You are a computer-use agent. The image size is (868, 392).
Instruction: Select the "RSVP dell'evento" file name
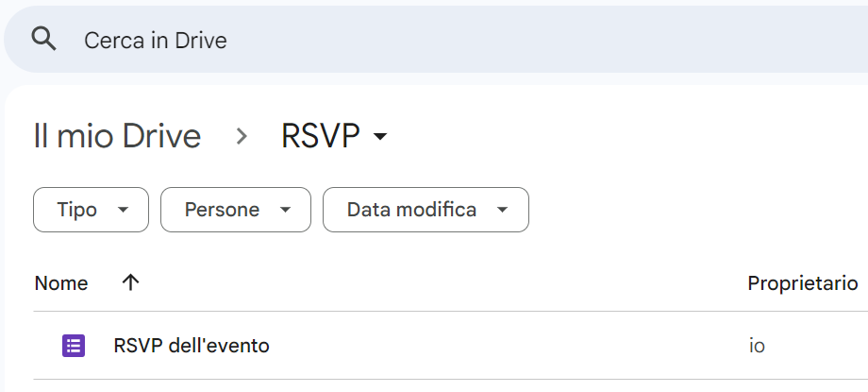point(192,346)
